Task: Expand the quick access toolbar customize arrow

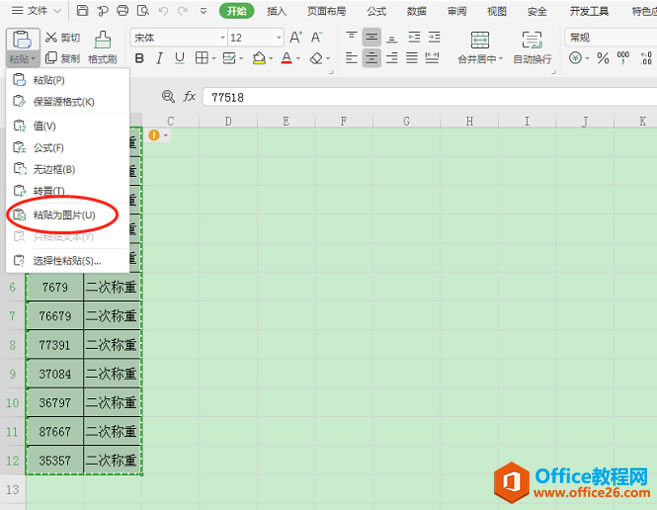Action: [x=203, y=11]
